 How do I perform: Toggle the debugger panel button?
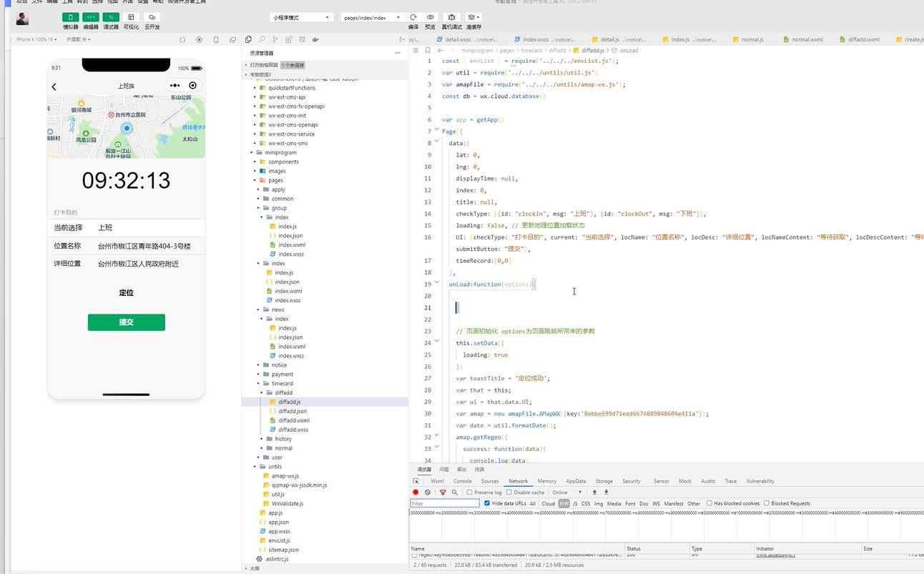[x=111, y=17]
